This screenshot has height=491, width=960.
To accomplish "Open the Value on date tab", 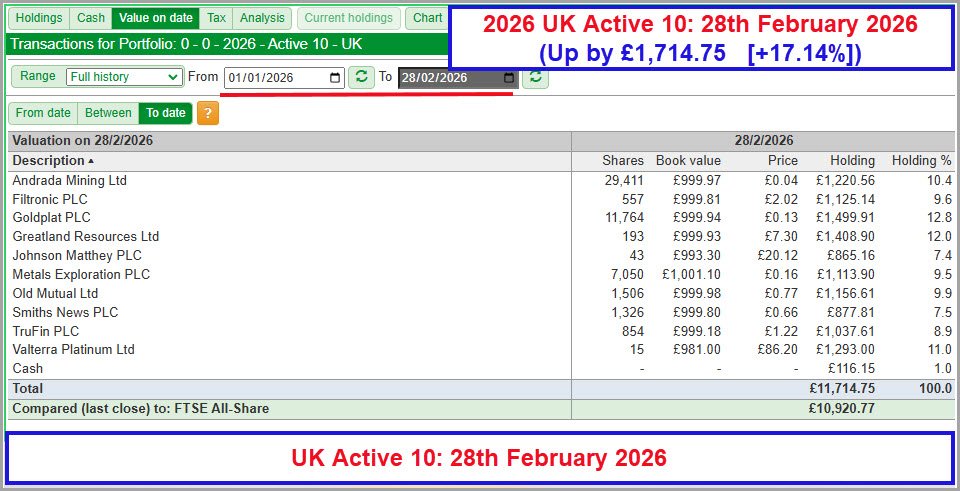I will tap(156, 18).
